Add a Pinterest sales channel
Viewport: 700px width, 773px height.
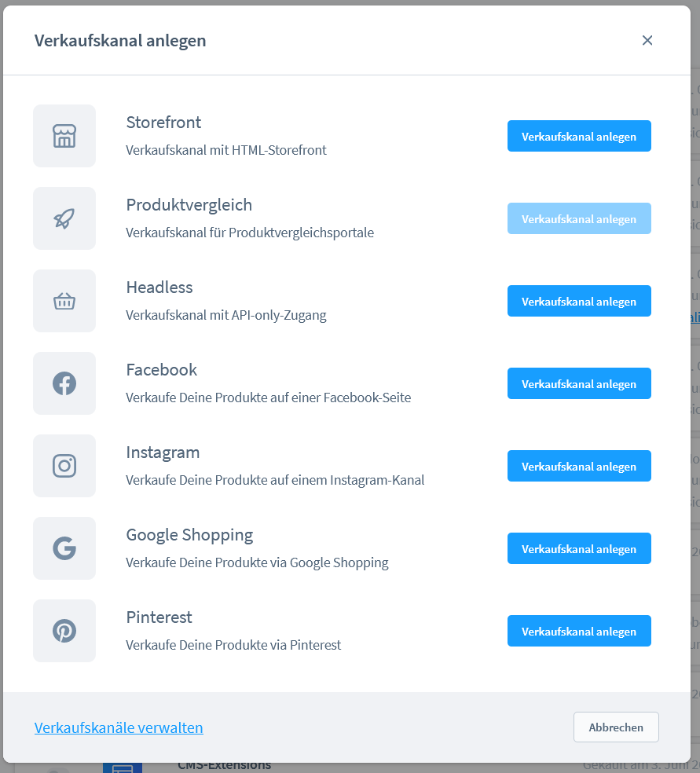coord(579,631)
